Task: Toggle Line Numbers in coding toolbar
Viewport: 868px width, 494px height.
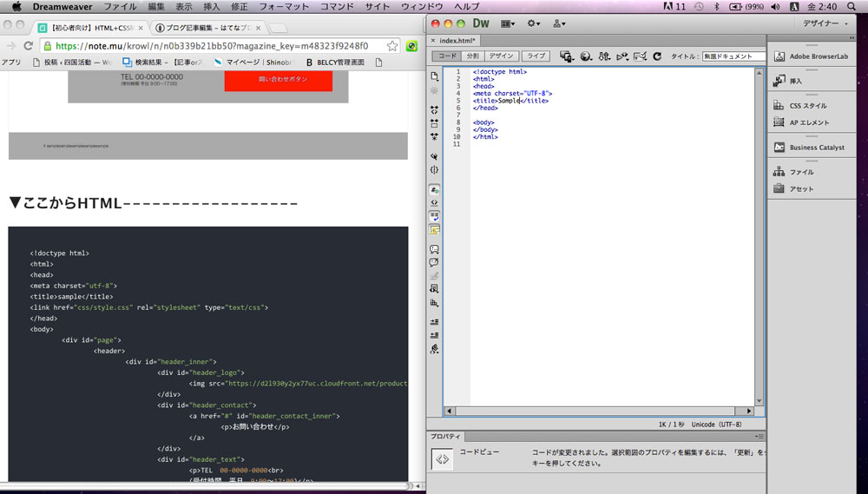Action: pyautogui.click(x=435, y=190)
